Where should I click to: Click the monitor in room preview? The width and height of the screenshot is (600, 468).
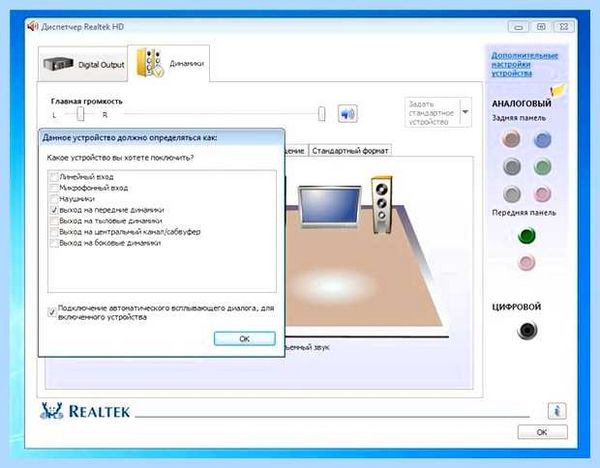click(329, 206)
